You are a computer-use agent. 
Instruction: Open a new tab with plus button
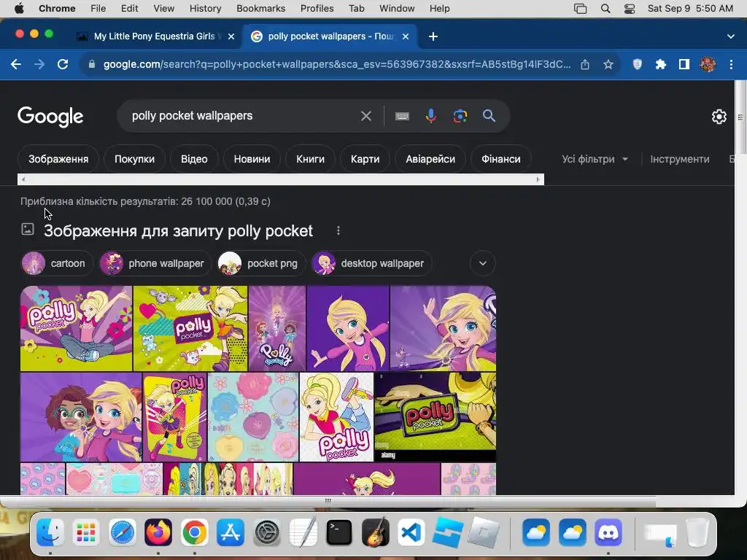pos(433,36)
